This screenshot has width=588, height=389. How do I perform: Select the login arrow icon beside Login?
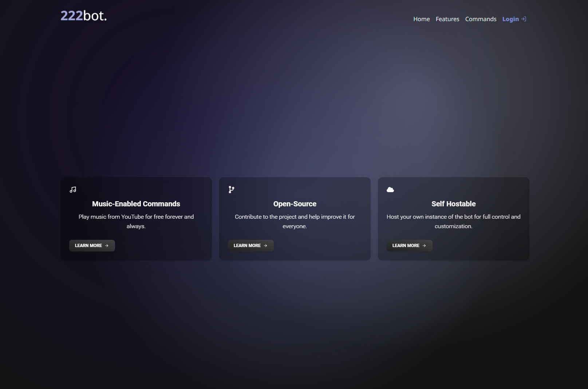pos(524,19)
